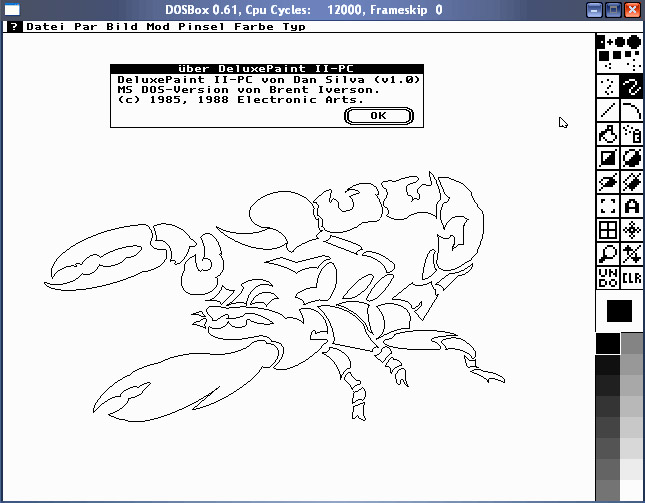This screenshot has height=503, width=645.
Task: Pick the circle tool
Action: [x=631, y=158]
